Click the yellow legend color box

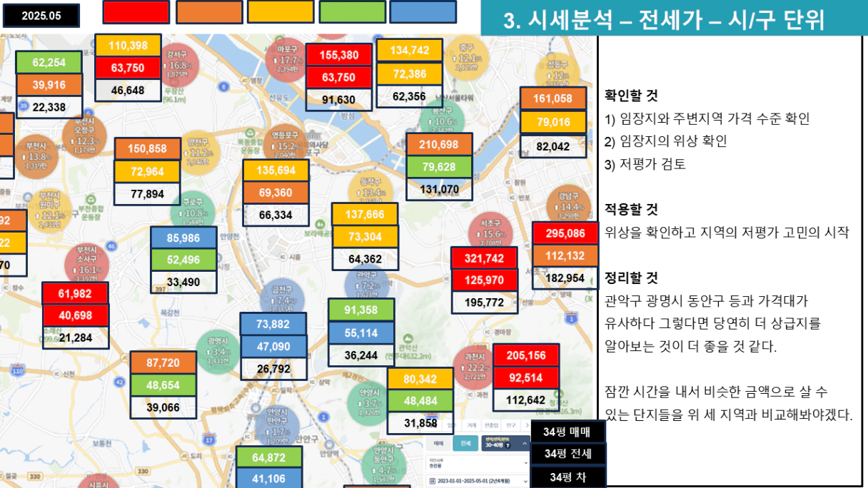coord(281,11)
